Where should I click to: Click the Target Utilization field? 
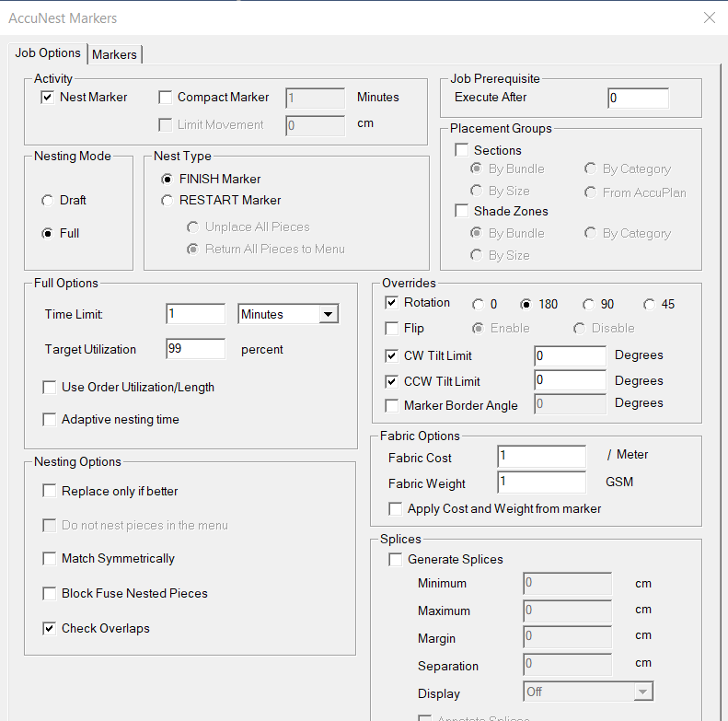(x=195, y=349)
